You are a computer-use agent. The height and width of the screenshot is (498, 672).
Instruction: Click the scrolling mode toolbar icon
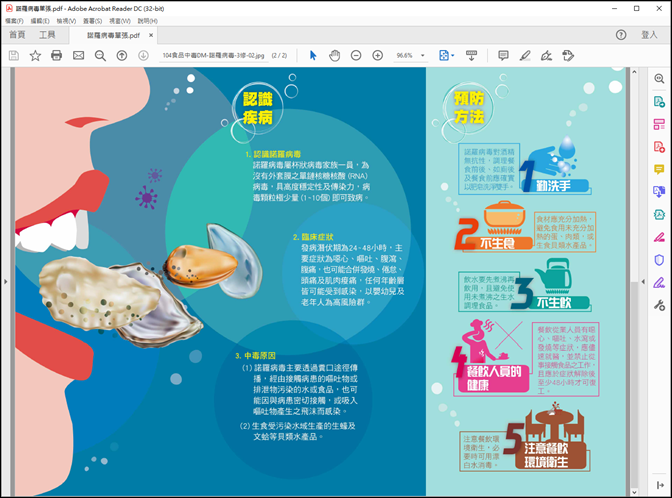[471, 55]
